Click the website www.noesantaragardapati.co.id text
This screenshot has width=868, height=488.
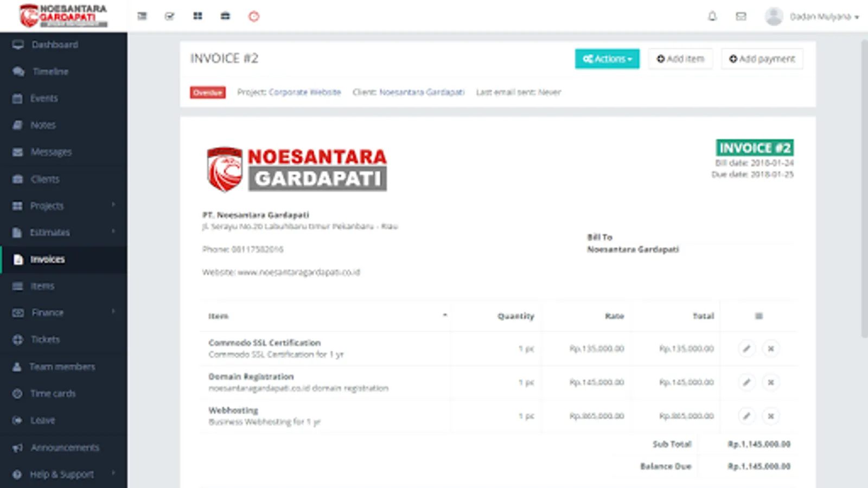tap(299, 272)
